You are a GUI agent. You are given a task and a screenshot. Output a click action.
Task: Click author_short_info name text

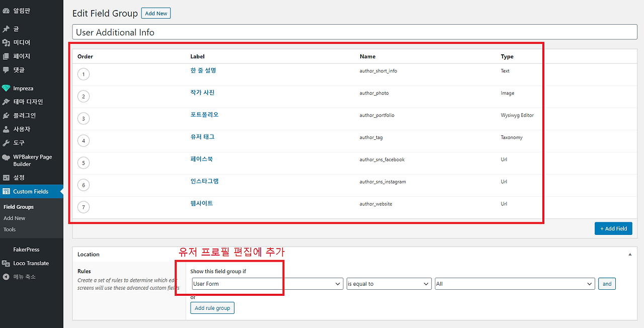(x=378, y=71)
